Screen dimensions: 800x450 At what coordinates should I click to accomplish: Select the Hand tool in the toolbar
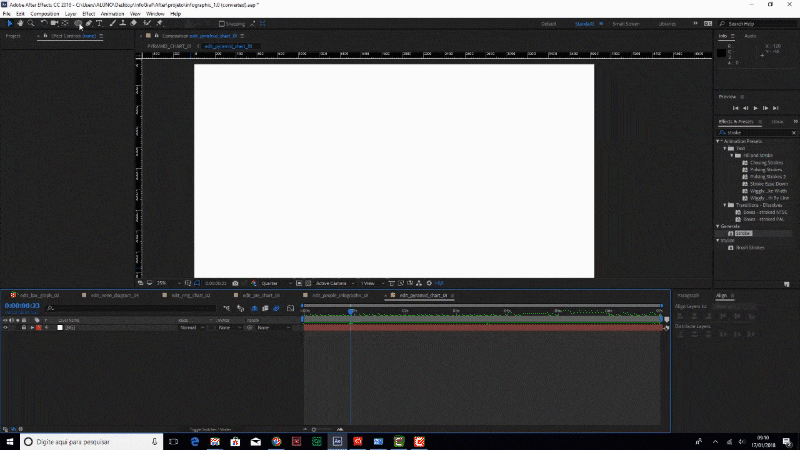click(19, 23)
